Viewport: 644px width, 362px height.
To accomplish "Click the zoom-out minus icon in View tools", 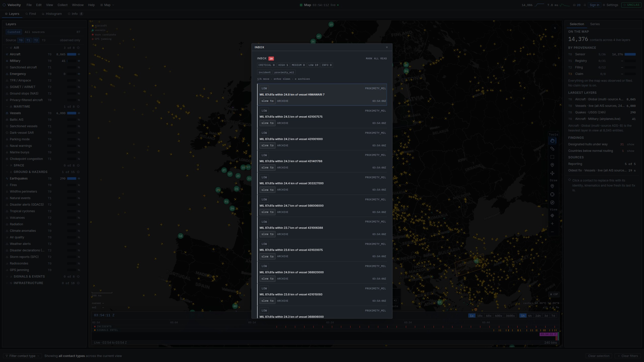I will click(x=552, y=232).
